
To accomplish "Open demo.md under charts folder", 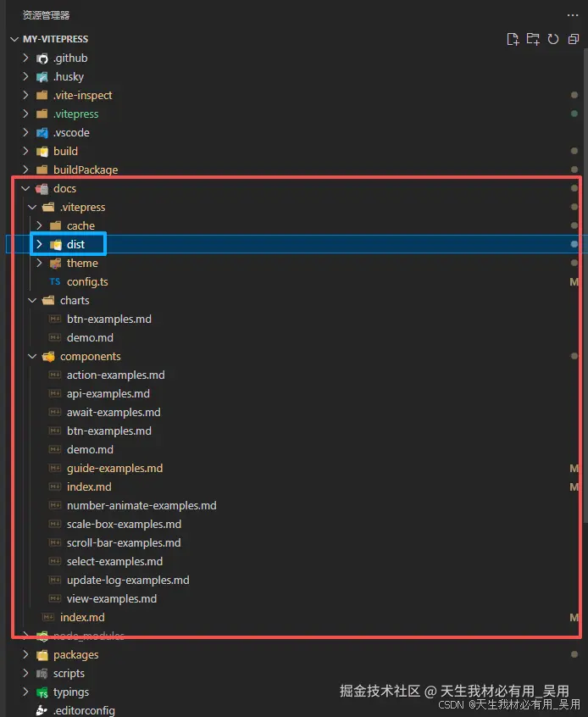I will pos(90,338).
